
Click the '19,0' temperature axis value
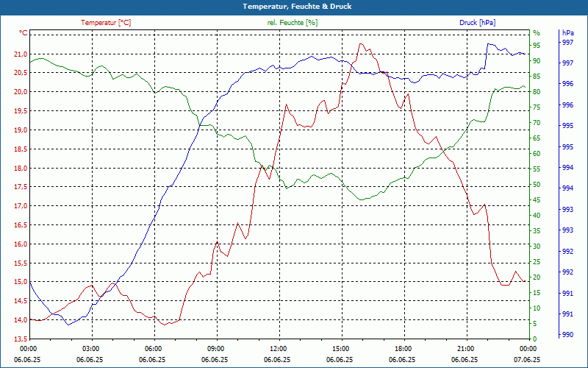[x=21, y=130]
